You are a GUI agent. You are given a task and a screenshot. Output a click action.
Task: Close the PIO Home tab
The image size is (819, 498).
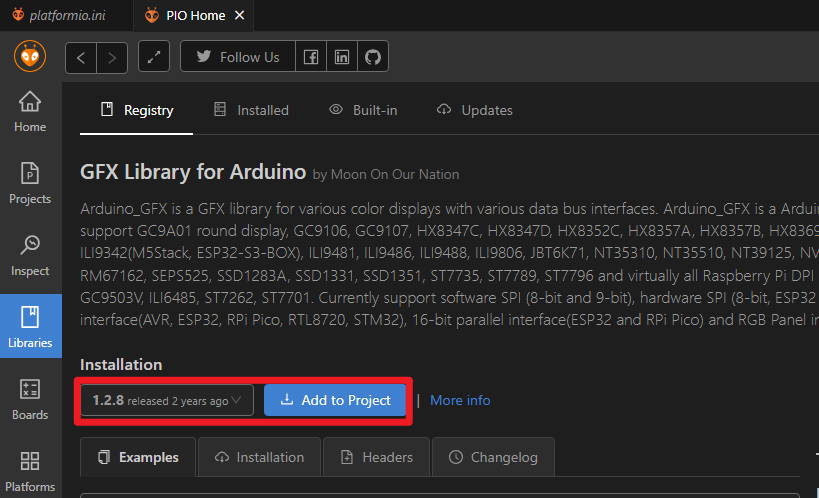(x=239, y=15)
